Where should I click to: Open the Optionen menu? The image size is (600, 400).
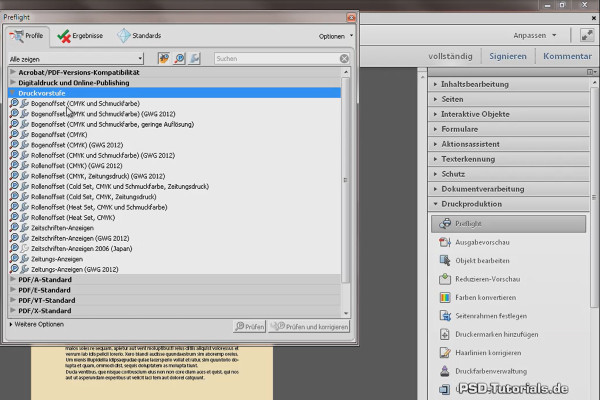click(x=336, y=36)
